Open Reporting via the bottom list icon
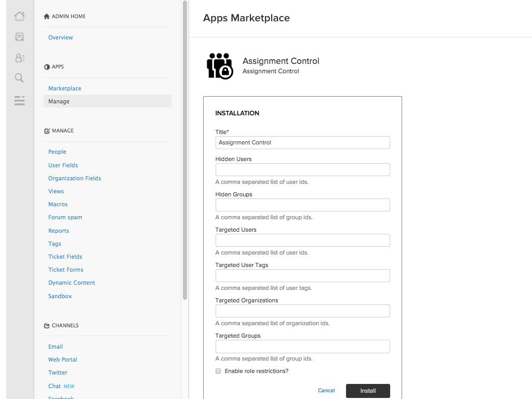The width and height of the screenshot is (532, 399). pos(19,101)
